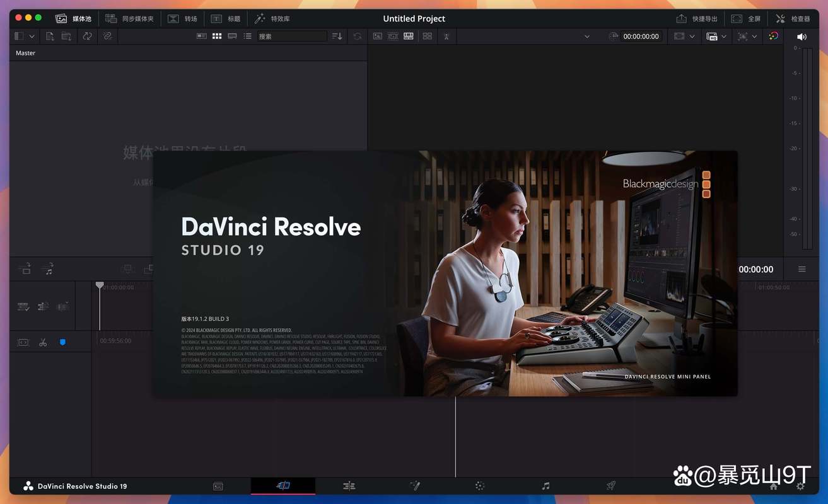The height and width of the screenshot is (504, 828).
Task: Select the Master bin label
Action: 26,53
